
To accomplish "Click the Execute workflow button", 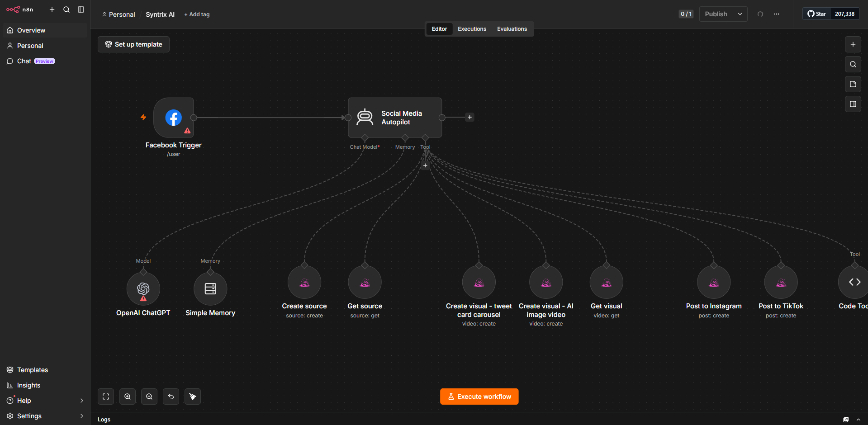I will 479,397.
